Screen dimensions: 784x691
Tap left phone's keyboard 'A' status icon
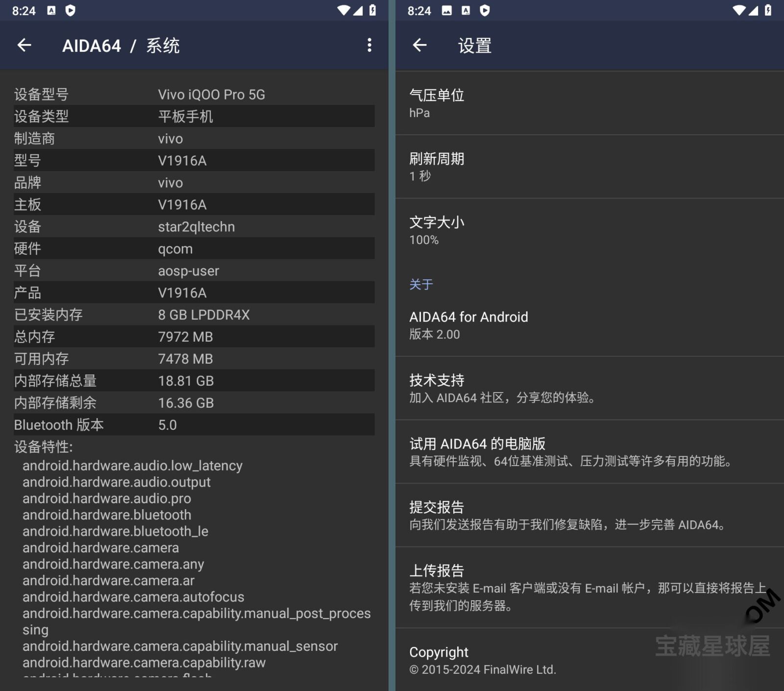[x=51, y=11]
